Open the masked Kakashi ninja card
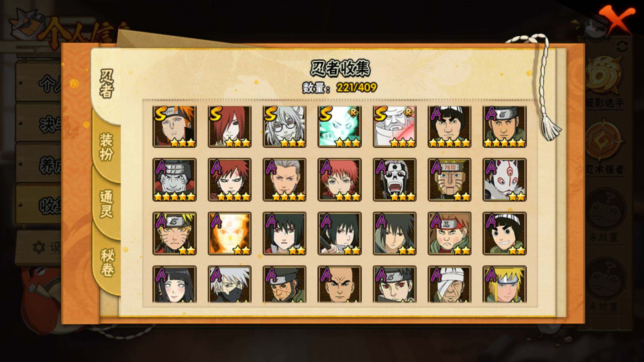 229,284
